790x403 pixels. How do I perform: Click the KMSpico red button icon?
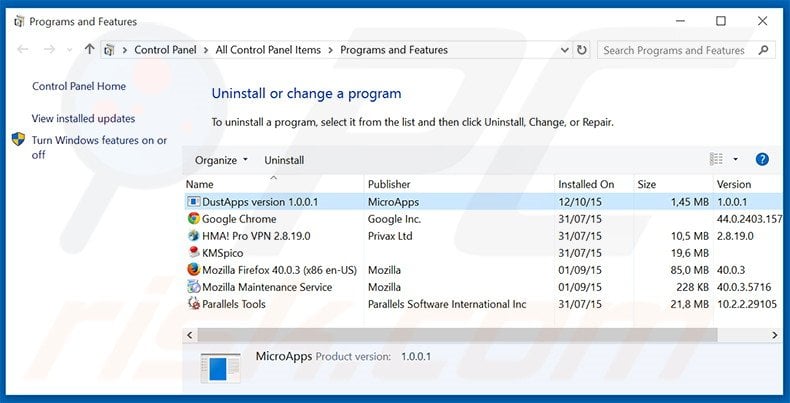pos(193,252)
